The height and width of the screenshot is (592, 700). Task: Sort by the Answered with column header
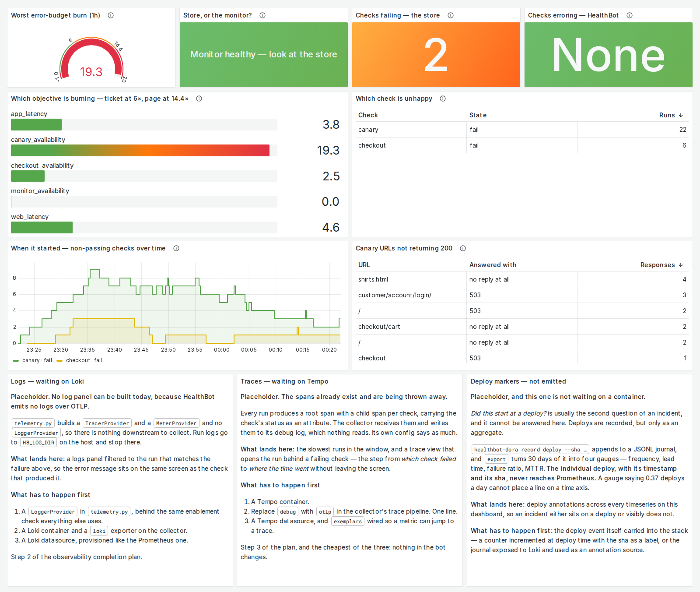tap(493, 265)
